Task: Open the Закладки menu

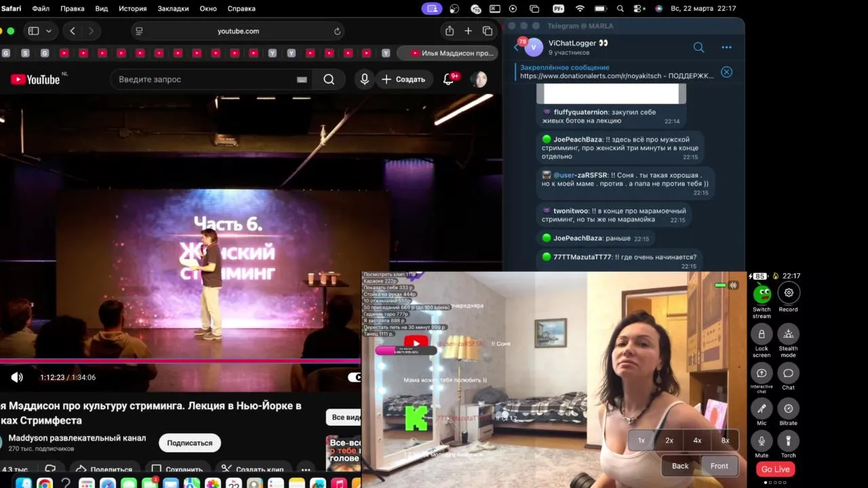Action: [x=174, y=9]
